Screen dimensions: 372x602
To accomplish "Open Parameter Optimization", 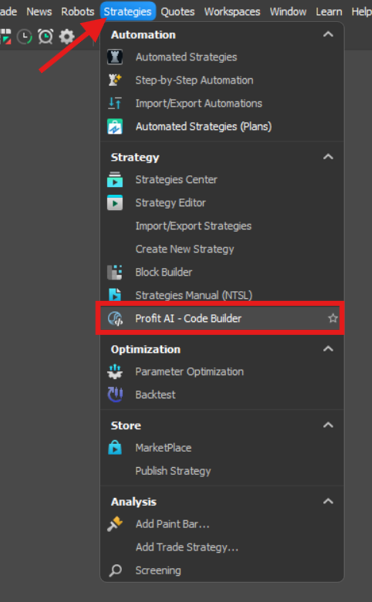I will pyautogui.click(x=222, y=372).
